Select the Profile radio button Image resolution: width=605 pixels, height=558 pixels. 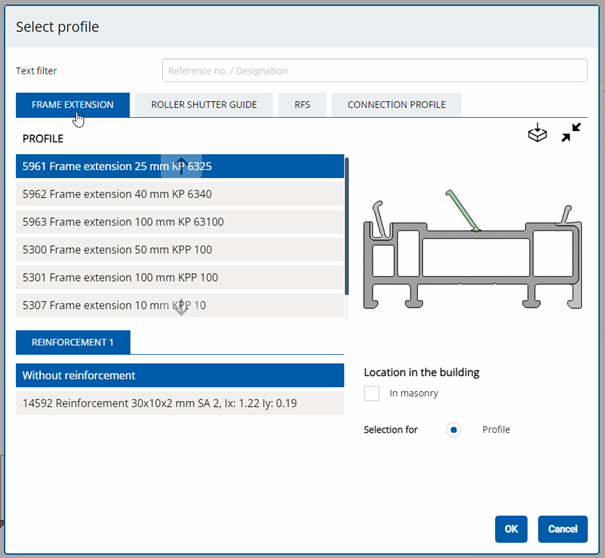(x=454, y=430)
